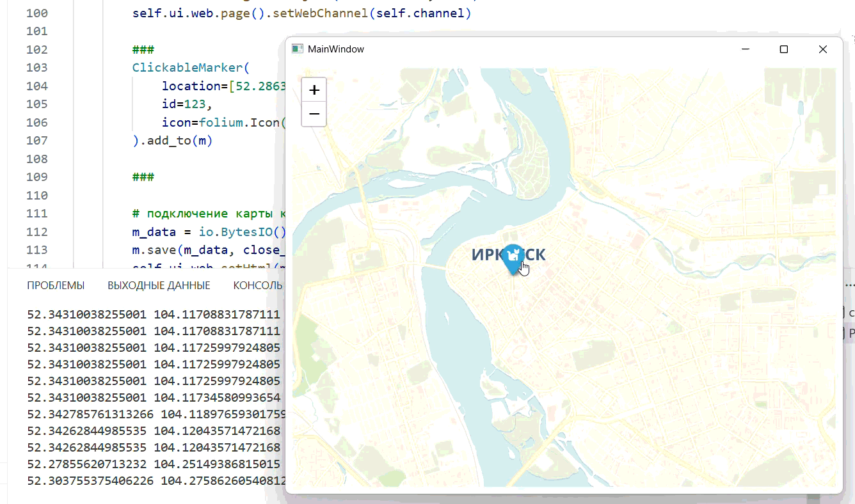Viewport: 855px width, 504px height.
Task: Click the MainWindow app icon in title bar
Action: 297,49
